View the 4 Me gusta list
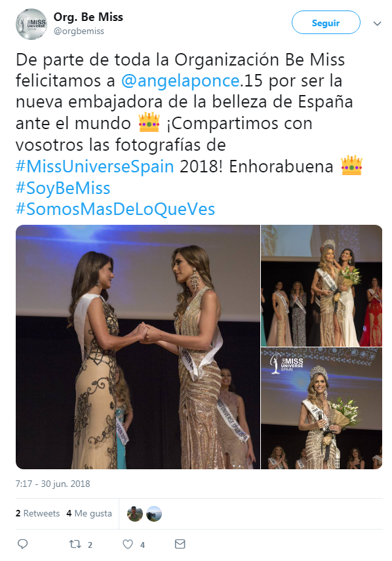The image size is (392, 561). pyautogui.click(x=89, y=513)
